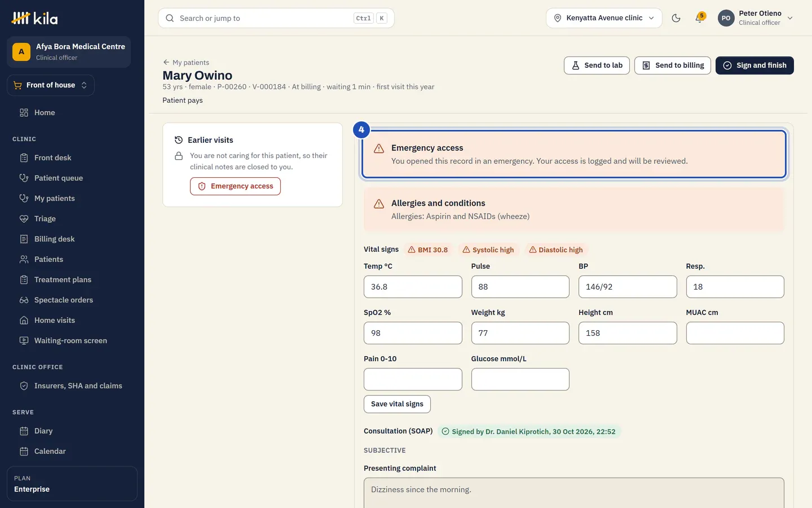Click the Triage heart icon

(24, 219)
